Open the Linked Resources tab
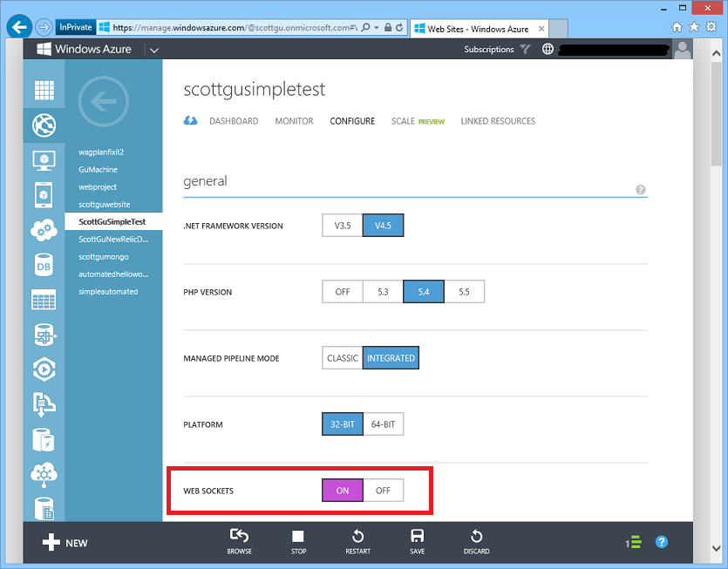The image size is (728, 569). tap(498, 121)
